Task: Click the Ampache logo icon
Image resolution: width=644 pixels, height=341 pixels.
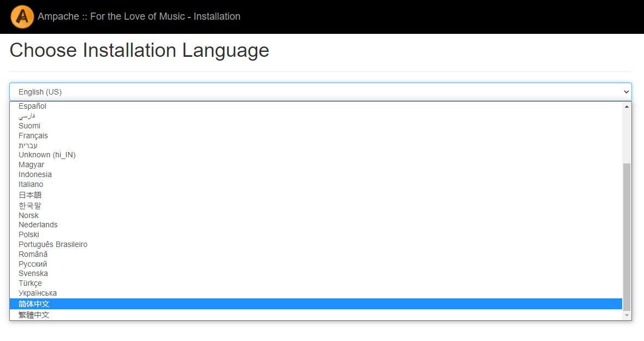Action: tap(22, 17)
